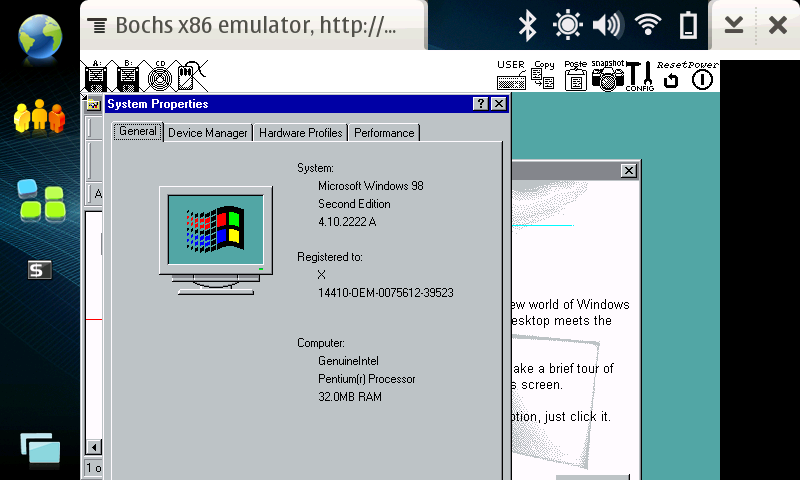
Task: Click the '4.10.2222 A' version text
Action: pos(347,222)
